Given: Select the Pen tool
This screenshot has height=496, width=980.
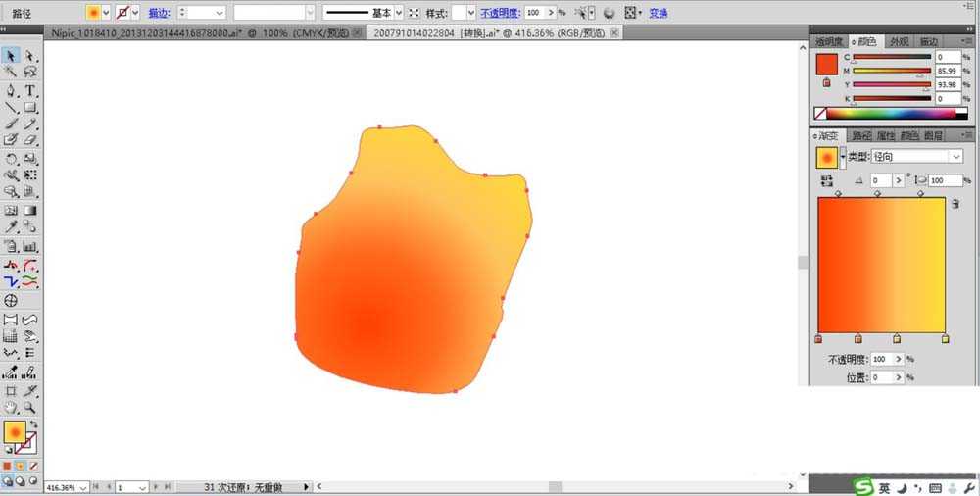Looking at the screenshot, I should point(11,91).
